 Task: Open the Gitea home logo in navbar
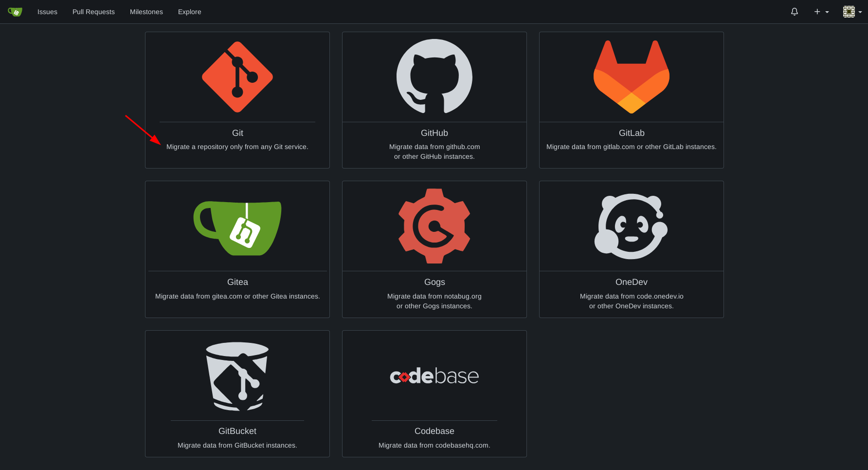coord(15,12)
